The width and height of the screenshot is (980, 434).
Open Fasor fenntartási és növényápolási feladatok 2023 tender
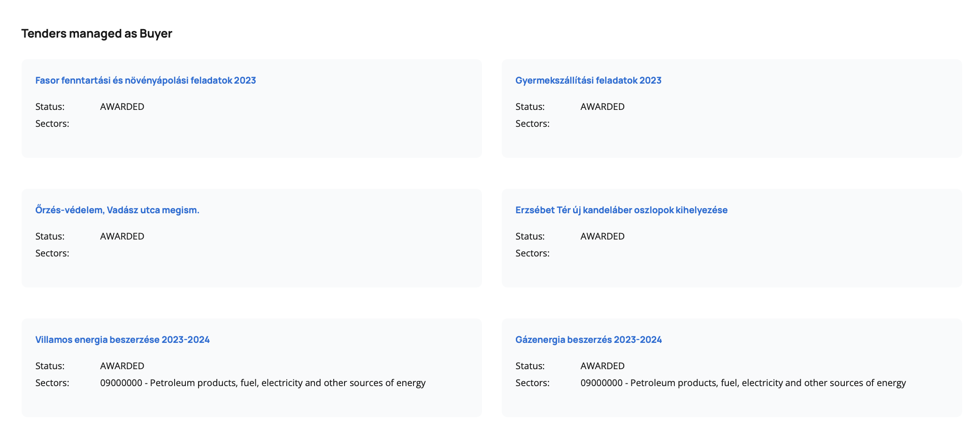click(145, 80)
